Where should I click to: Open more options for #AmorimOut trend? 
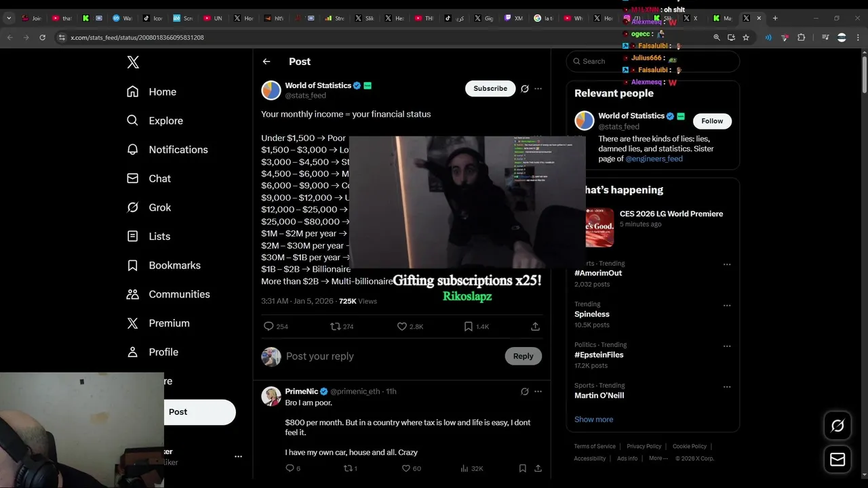(x=727, y=264)
